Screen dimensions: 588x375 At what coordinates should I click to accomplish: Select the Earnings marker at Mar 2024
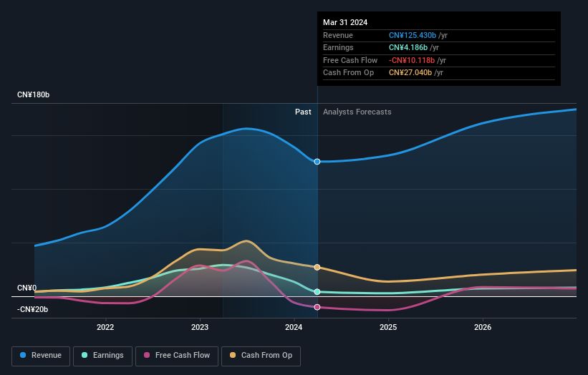(317, 292)
